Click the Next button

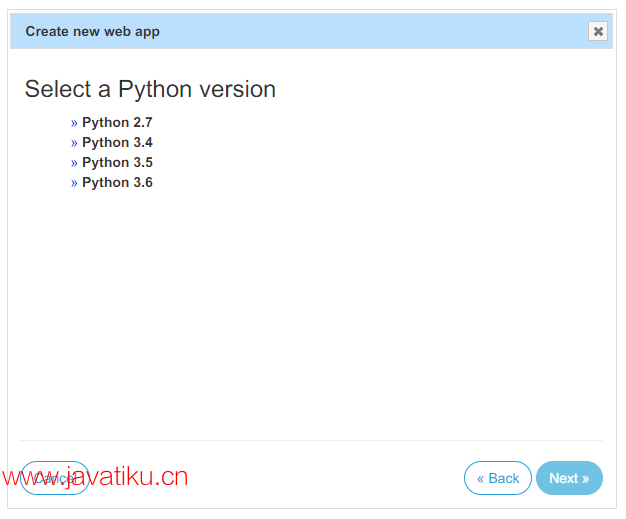[x=569, y=478]
